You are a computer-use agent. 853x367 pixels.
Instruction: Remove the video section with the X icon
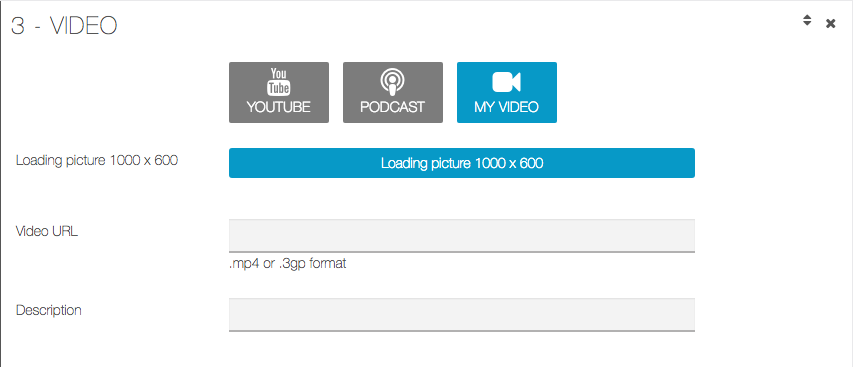831,23
